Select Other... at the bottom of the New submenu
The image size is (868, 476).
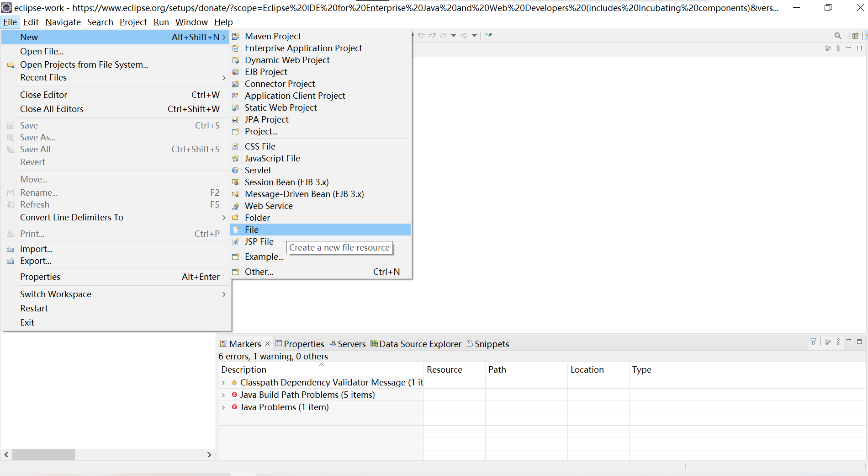(x=259, y=272)
